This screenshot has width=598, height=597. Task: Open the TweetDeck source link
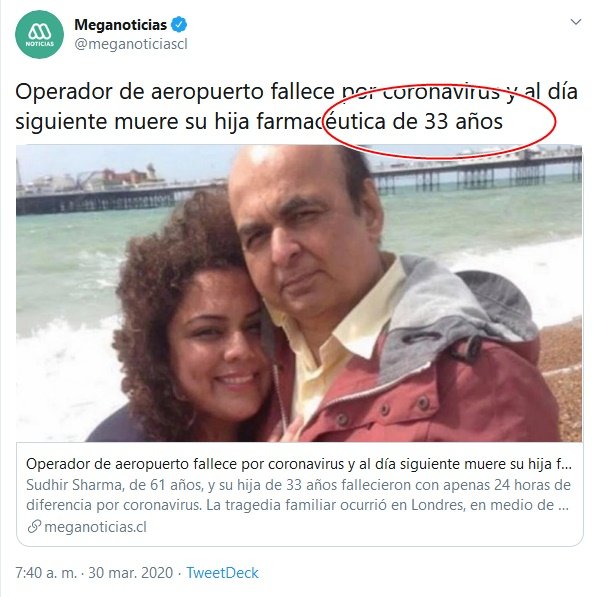tap(222, 573)
